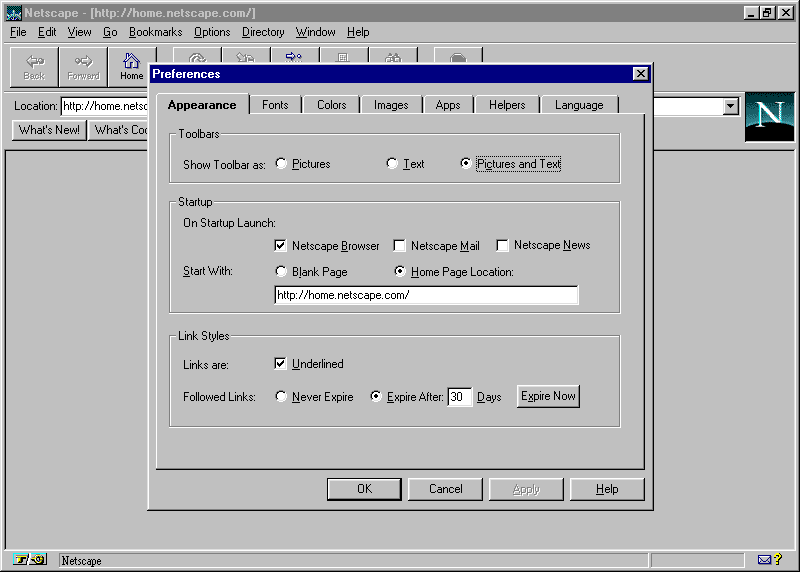Open the View menu
800x572 pixels.
tap(80, 32)
